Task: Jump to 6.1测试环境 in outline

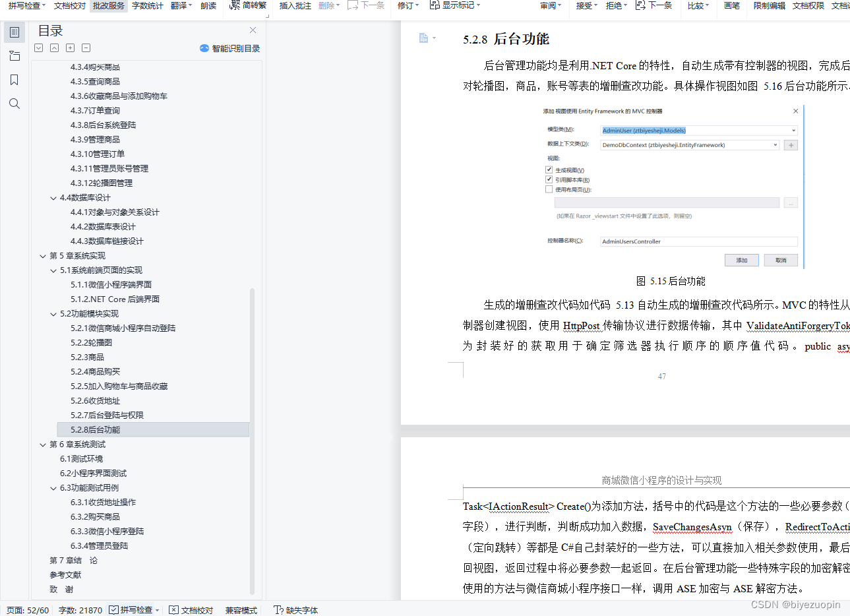Action: click(x=81, y=459)
